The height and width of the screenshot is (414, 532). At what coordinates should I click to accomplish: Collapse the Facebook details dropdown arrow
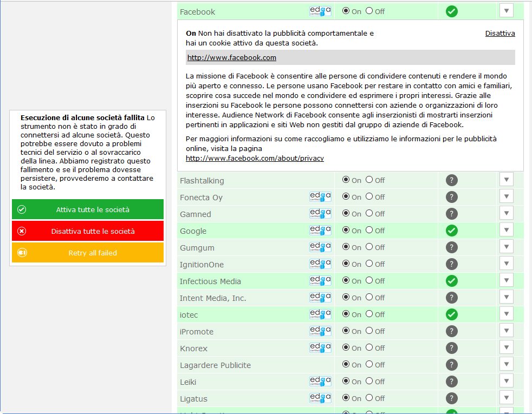click(506, 11)
